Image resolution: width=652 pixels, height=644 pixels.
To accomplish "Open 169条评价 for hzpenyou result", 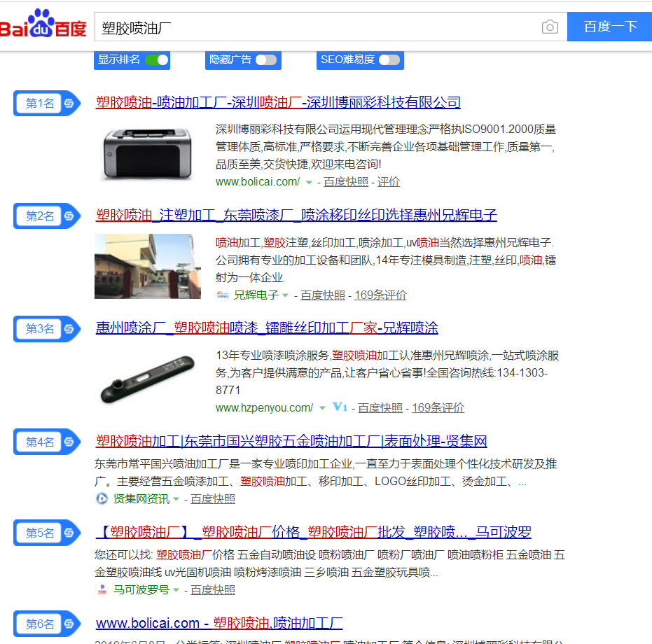I will (x=438, y=408).
